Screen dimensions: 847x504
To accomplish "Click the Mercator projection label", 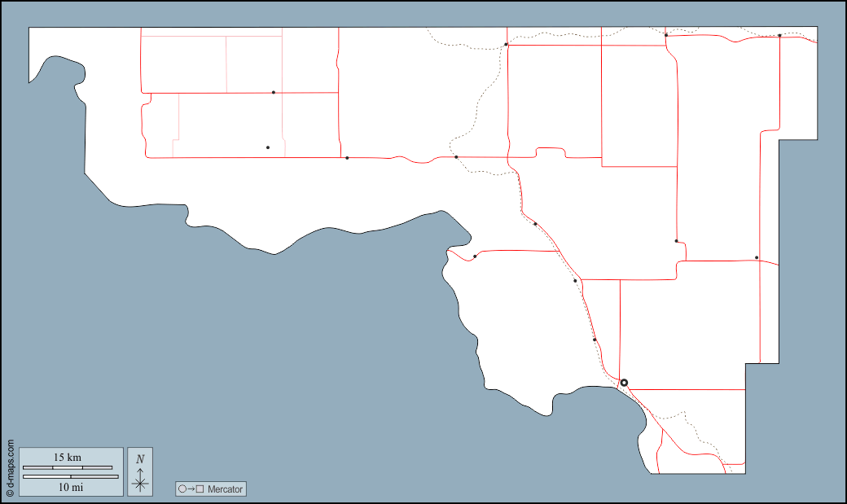I will (x=224, y=489).
